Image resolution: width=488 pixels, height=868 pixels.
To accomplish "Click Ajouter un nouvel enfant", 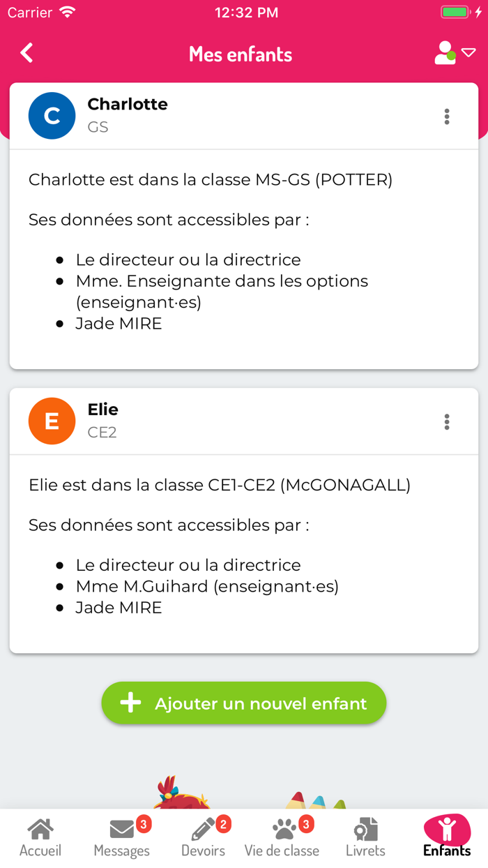I will [x=243, y=703].
